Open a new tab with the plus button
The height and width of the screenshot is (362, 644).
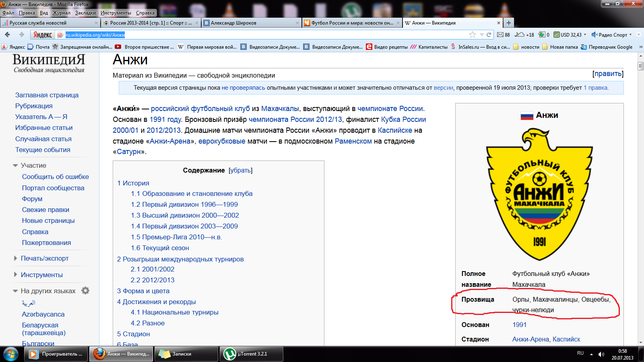click(509, 23)
